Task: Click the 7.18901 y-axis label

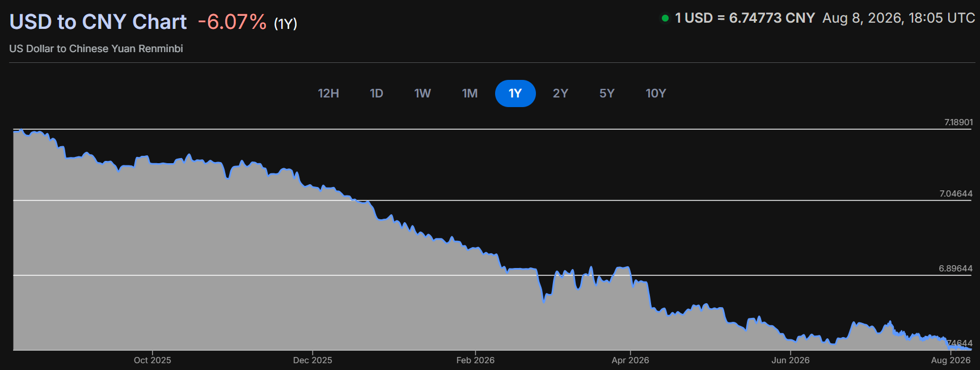Action: (958, 122)
